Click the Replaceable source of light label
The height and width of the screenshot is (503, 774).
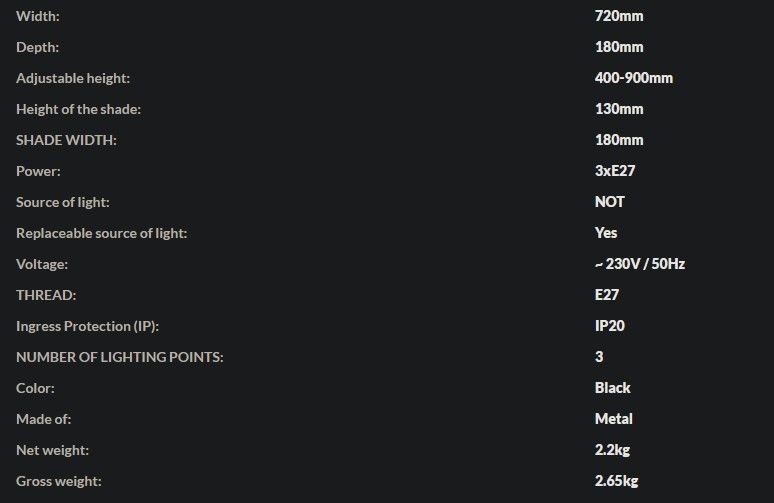coord(102,233)
